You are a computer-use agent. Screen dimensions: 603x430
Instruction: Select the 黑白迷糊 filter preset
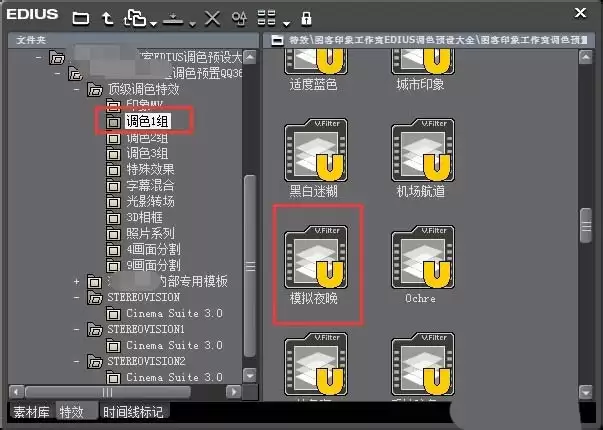[316, 158]
